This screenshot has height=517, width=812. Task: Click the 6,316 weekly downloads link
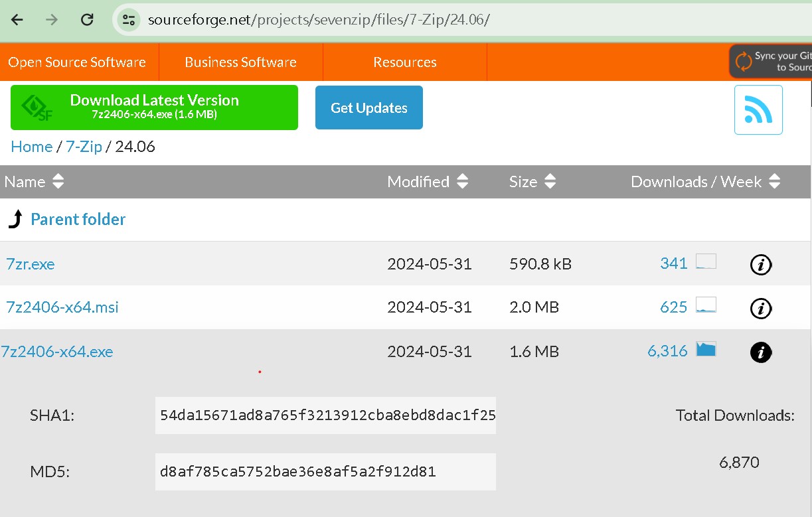[668, 351]
